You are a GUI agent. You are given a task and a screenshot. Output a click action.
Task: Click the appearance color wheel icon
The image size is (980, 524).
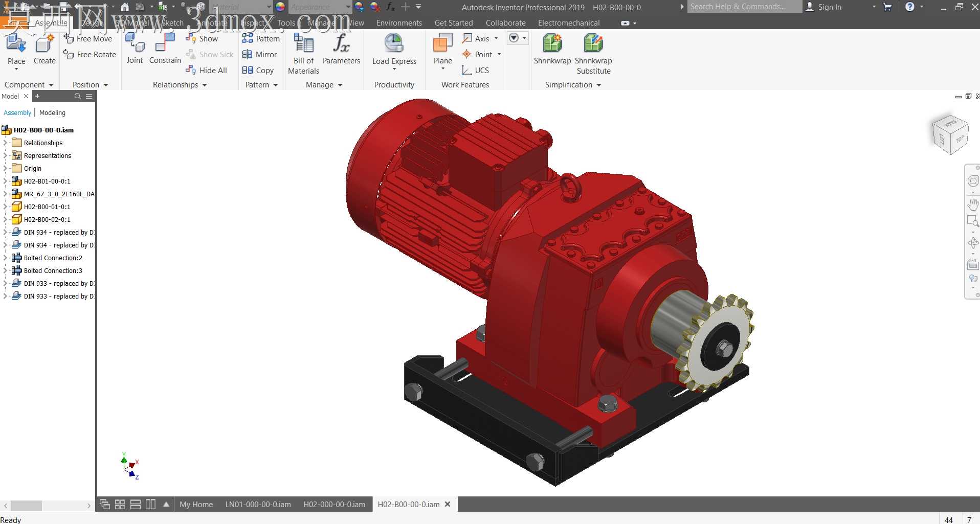click(280, 7)
